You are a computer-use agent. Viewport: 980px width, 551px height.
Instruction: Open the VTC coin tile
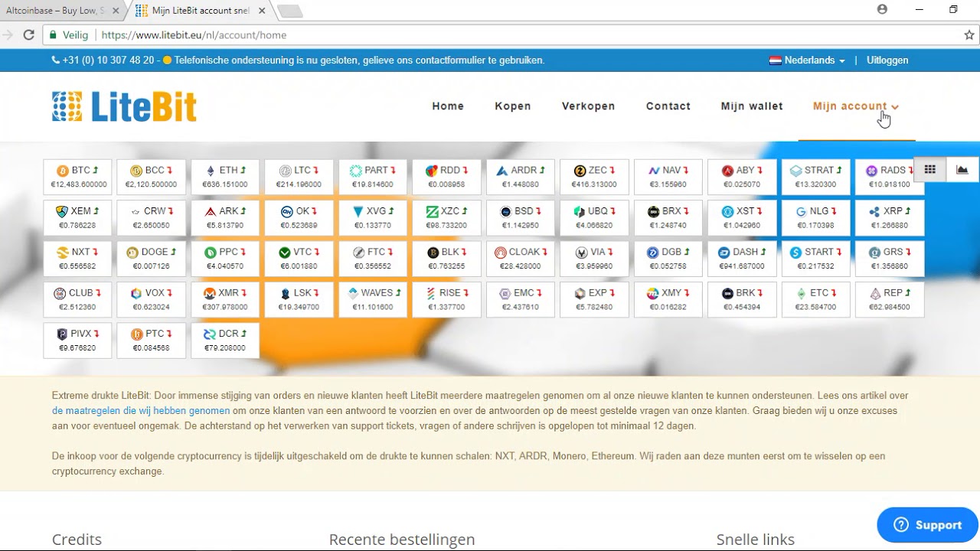[299, 259]
